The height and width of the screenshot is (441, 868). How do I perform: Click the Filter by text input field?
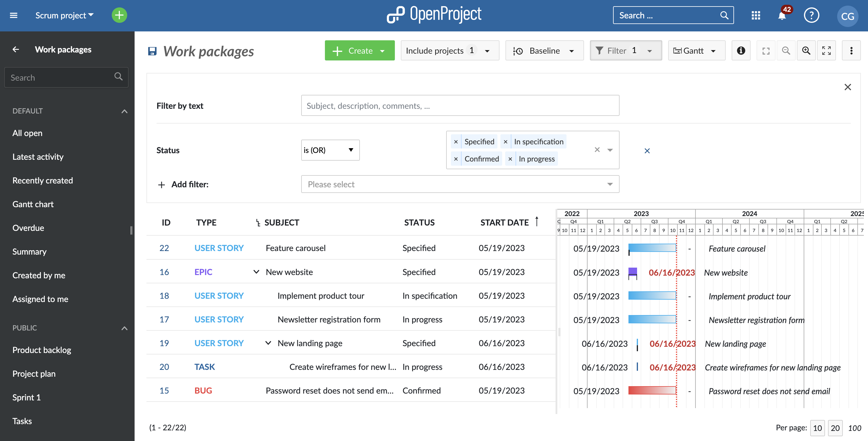click(459, 105)
